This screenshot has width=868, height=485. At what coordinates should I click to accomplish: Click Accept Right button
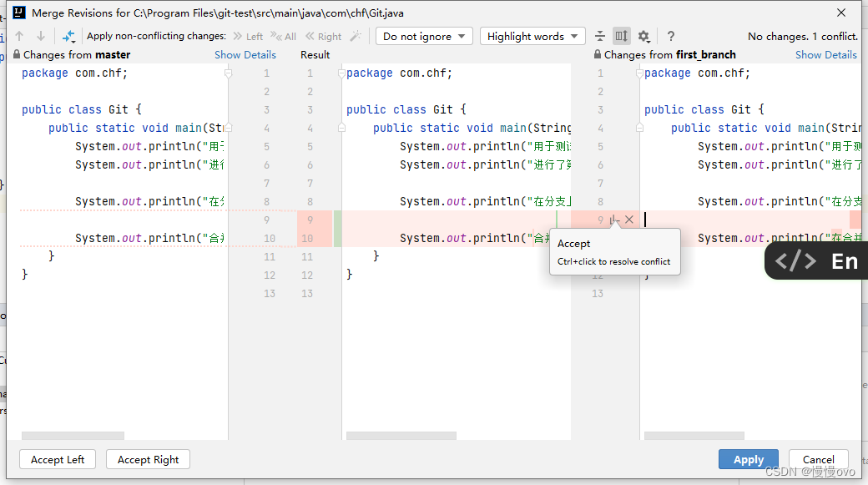(148, 459)
